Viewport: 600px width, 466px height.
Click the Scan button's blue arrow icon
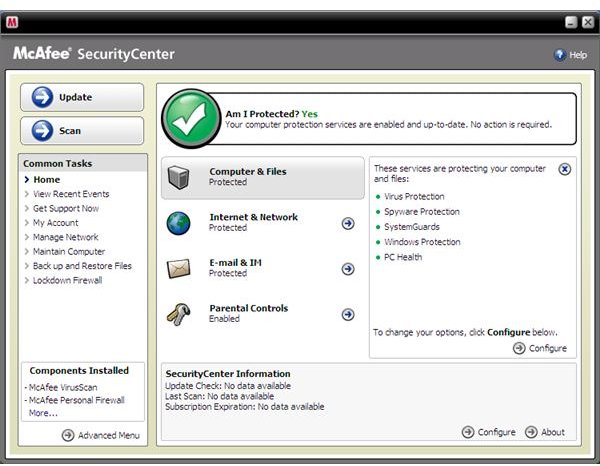(42, 130)
